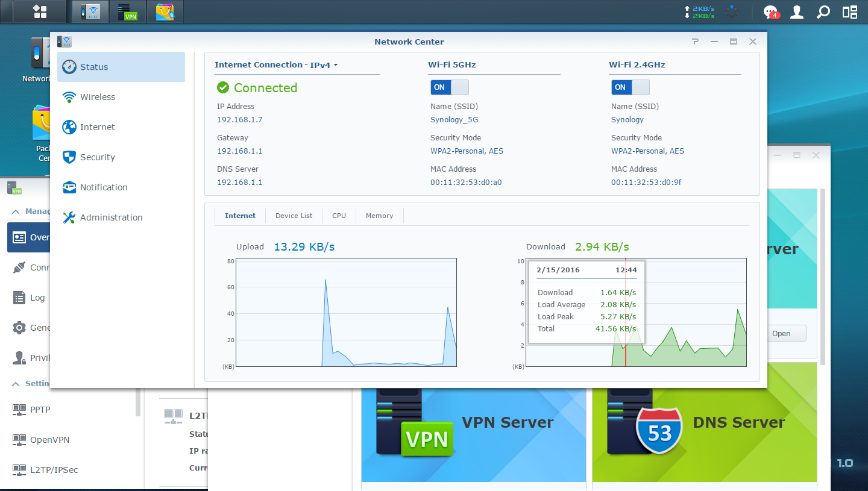The image size is (868, 491).
Task: Turn off the Wi-Fi 5GHz switch
Action: [449, 87]
